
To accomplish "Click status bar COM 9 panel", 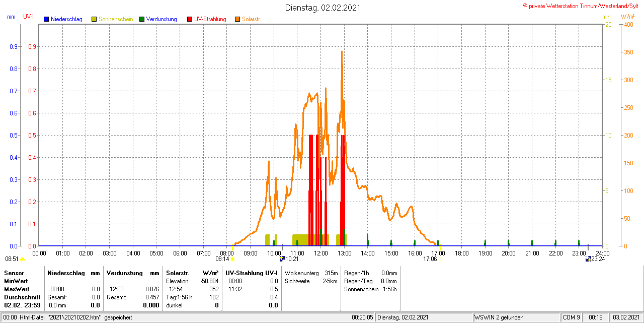I will point(572,317).
